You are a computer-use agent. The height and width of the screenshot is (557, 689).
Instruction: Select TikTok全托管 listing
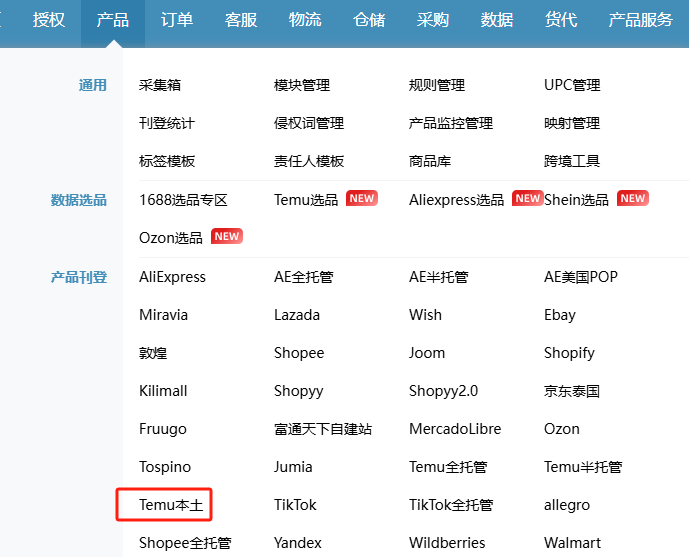coord(451,505)
